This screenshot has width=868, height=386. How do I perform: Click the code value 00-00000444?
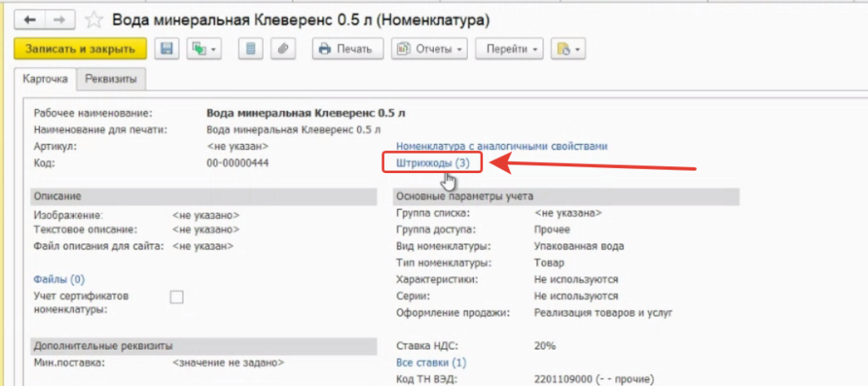pos(238,164)
